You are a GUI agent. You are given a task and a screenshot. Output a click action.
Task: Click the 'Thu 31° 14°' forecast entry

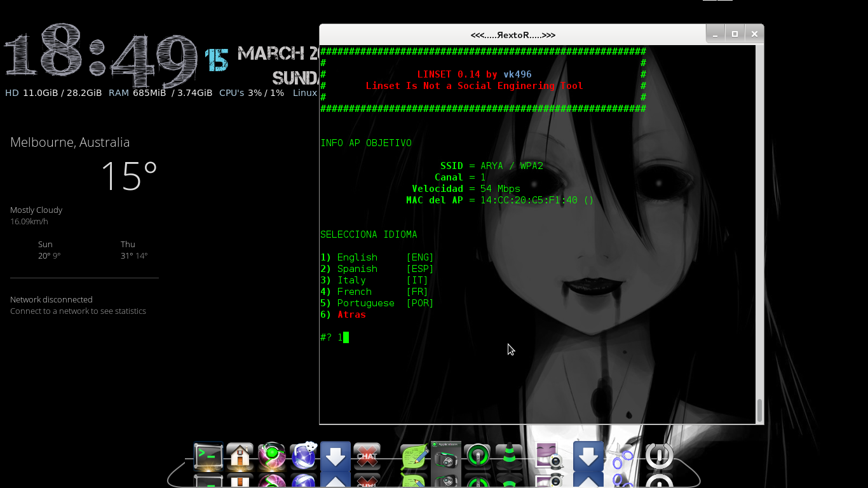click(x=134, y=250)
